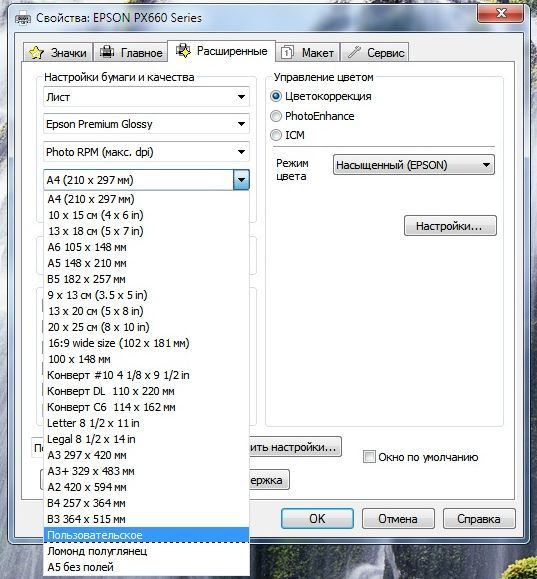
Task: Select 20 x 25 см (8 x 10 in)
Action: point(146,327)
